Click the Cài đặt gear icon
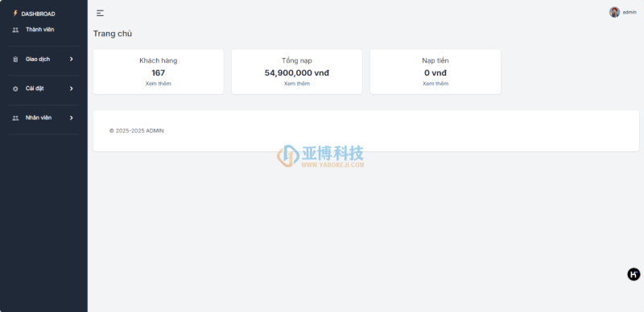Viewport: 644px width, 312px height. pos(15,88)
